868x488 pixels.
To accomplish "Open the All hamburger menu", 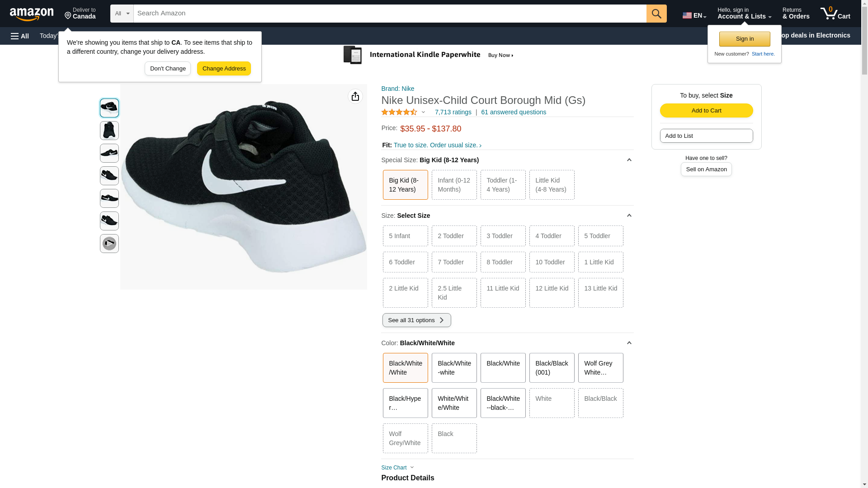I will click(x=20, y=36).
